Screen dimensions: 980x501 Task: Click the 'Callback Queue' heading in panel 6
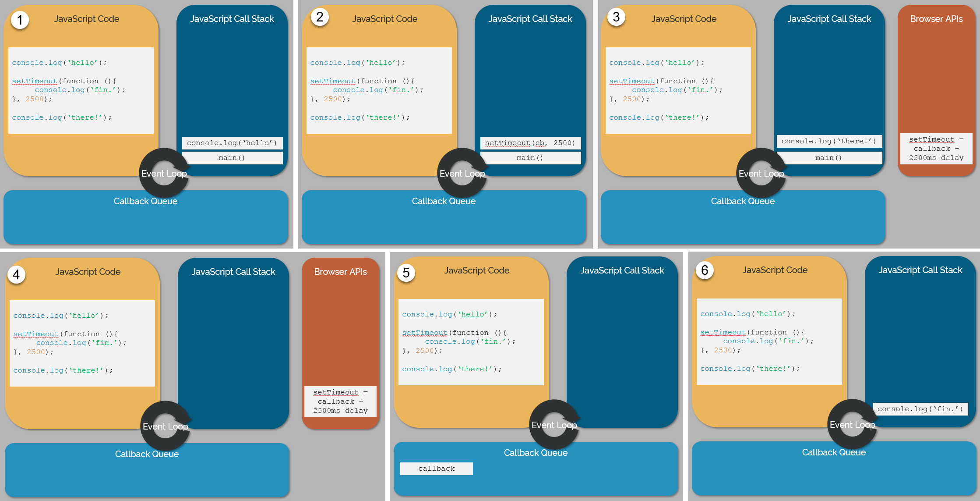(x=834, y=452)
